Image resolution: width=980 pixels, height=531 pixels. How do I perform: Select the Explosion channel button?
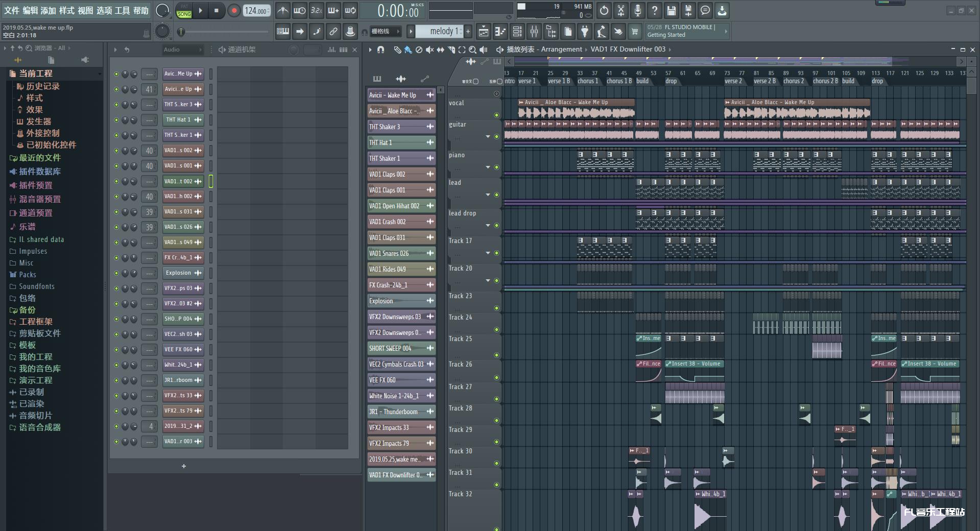(183, 273)
